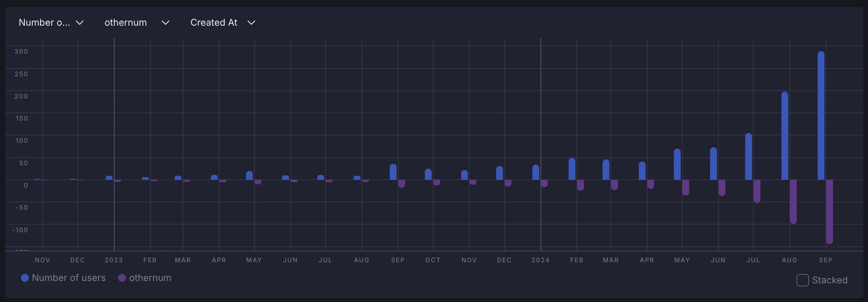Click the purple legend dot for othernum
868x302 pixels.
[x=122, y=278]
